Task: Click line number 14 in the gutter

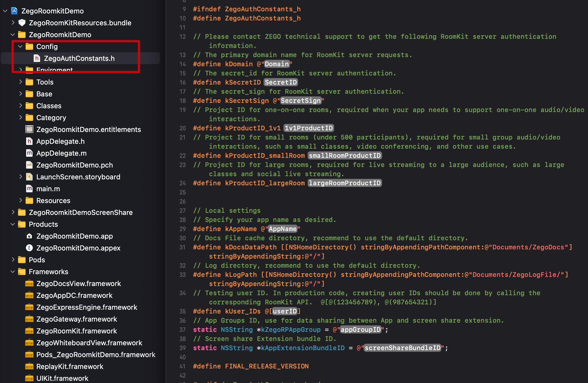Action: (x=183, y=64)
